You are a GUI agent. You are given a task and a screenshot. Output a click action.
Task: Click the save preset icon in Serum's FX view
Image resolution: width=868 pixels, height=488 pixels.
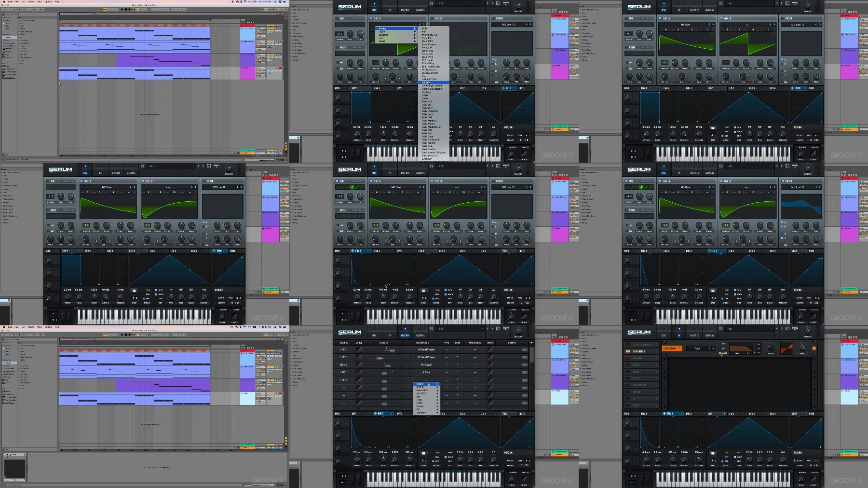[x=722, y=329]
